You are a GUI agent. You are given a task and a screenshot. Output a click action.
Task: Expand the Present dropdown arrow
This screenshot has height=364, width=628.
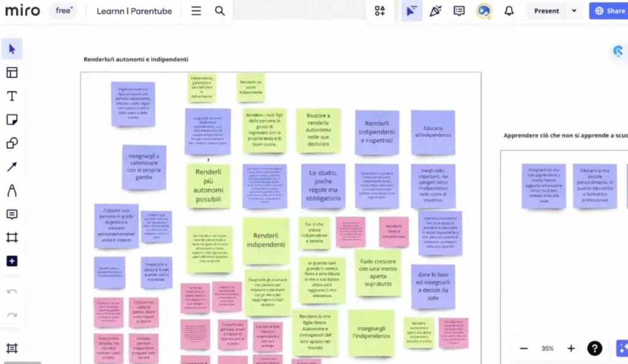(x=574, y=11)
